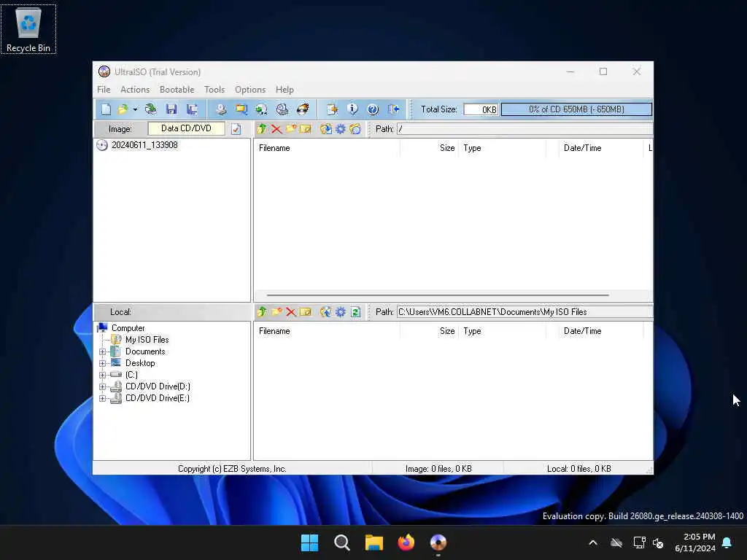The height and width of the screenshot is (560, 747).
Task: Click the image Properties checkmark icon
Action: (x=236, y=129)
